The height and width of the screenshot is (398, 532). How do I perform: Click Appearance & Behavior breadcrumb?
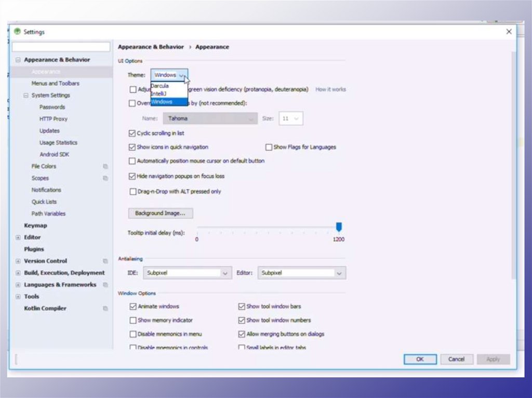point(151,47)
